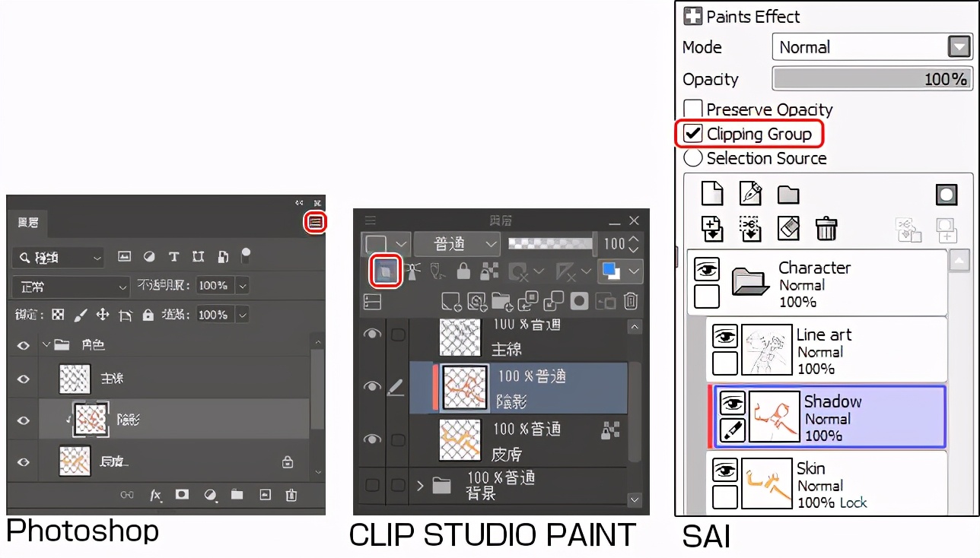This screenshot has height=558, width=980.
Task: Click the trash icon in Clip Studio panel
Action: point(630,302)
